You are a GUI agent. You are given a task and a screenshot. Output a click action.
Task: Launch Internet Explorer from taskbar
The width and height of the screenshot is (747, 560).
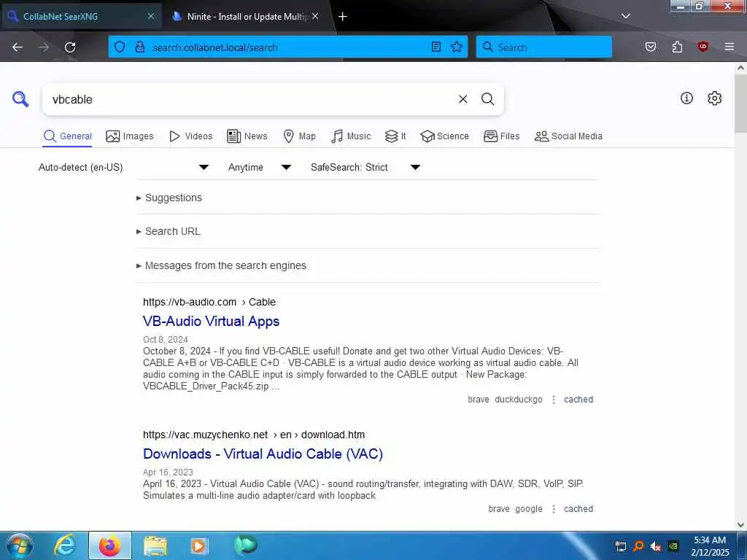click(x=65, y=545)
